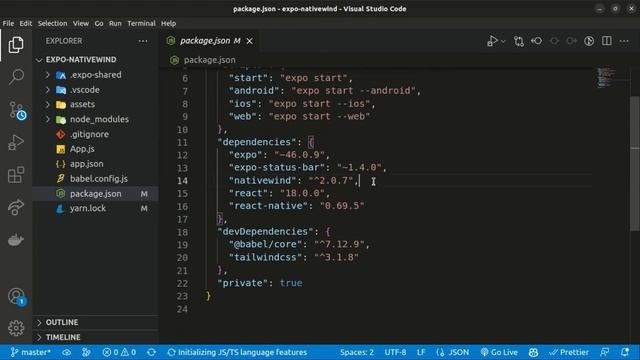640x360 pixels.
Task: Open Source Control view in activity bar
Action: [16, 110]
